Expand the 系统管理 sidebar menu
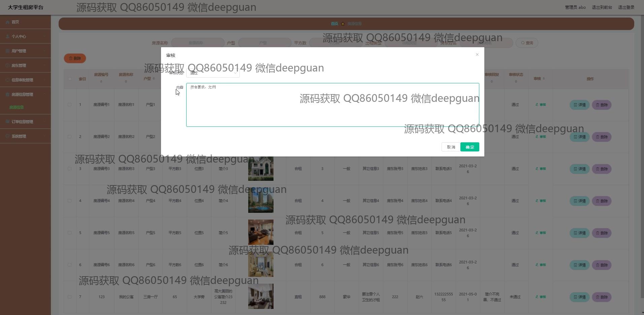Image resolution: width=644 pixels, height=315 pixels. tap(25, 136)
